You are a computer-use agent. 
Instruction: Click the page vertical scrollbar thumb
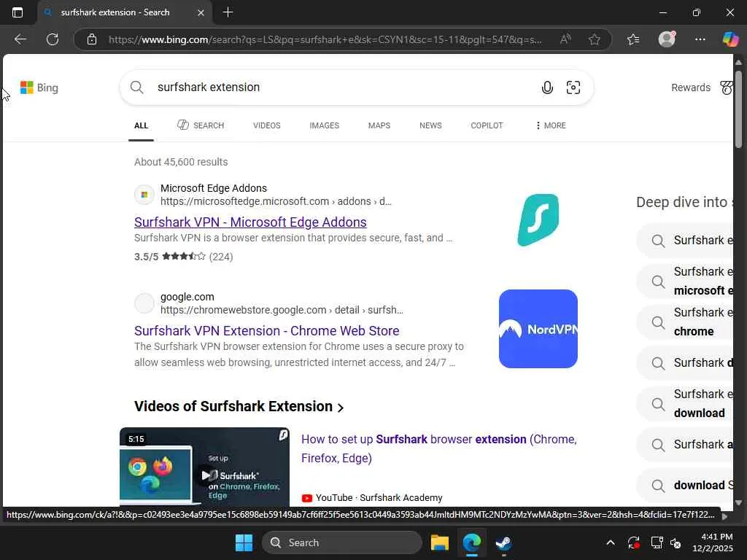coord(738,109)
